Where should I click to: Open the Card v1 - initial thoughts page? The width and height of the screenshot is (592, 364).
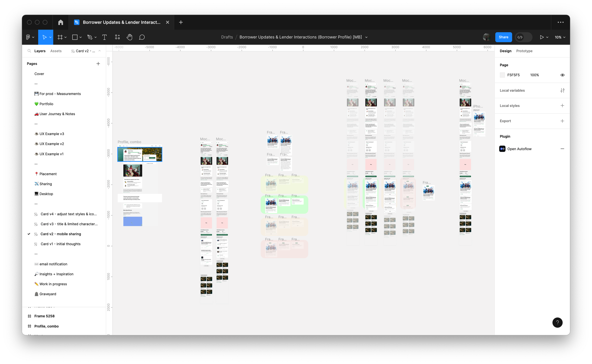click(x=60, y=244)
